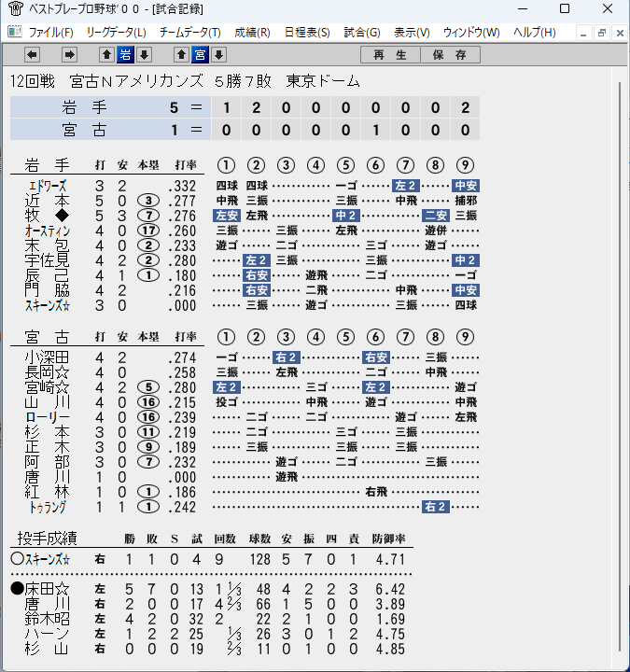Open the ファイル(F) menu
The image size is (630, 672).
(x=50, y=32)
